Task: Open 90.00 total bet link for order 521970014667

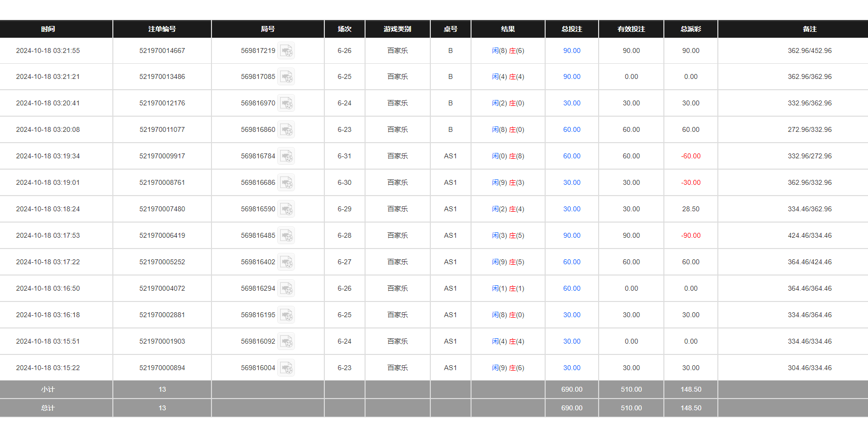Action: 572,51
